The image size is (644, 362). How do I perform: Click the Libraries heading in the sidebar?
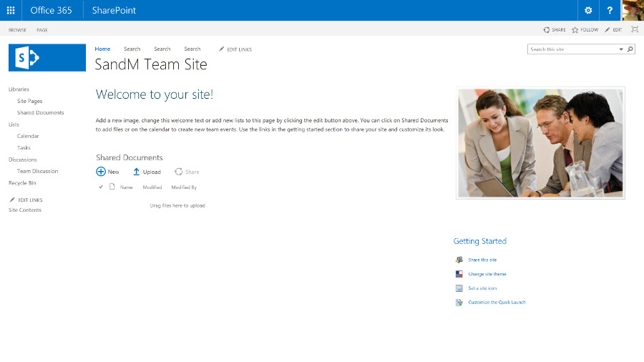pyautogui.click(x=19, y=89)
